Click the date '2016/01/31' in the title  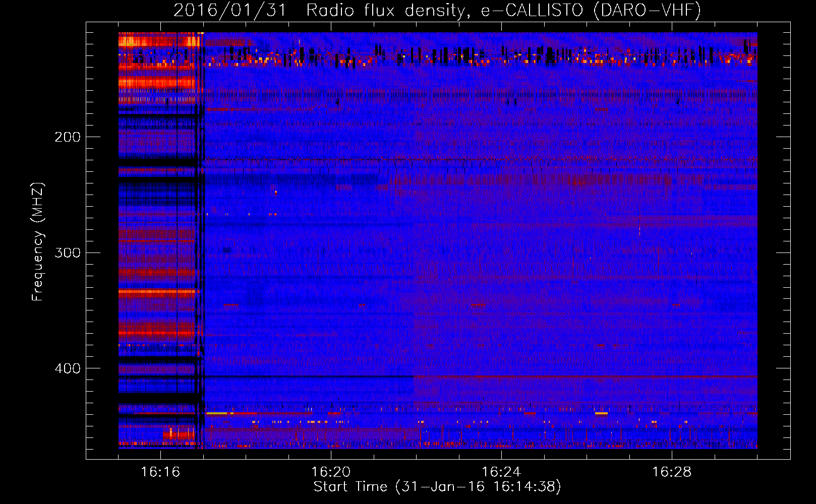(x=230, y=10)
